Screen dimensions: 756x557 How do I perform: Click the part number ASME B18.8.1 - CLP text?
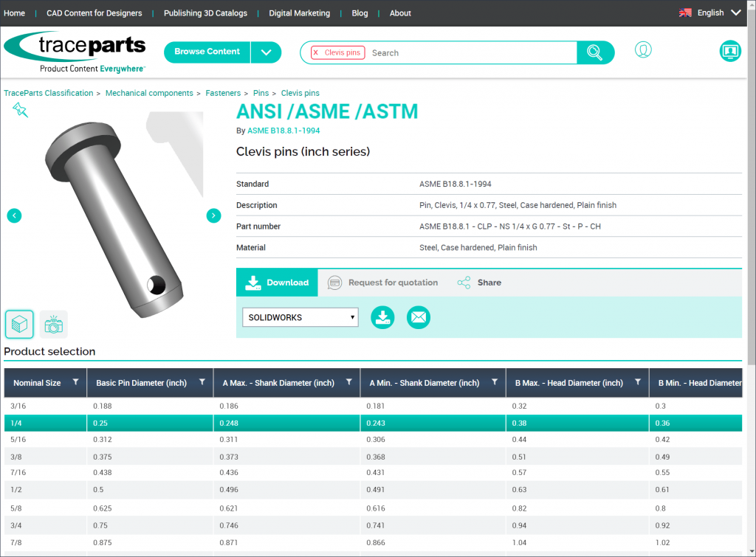pos(509,226)
